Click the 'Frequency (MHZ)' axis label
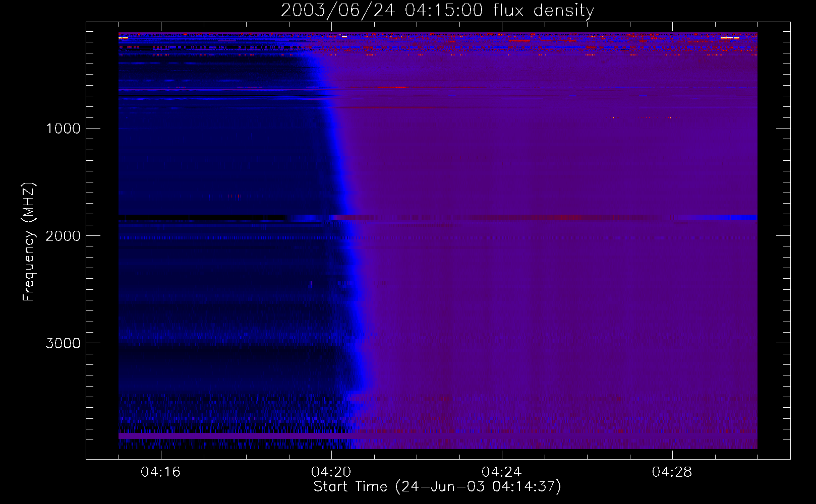 (x=29, y=242)
